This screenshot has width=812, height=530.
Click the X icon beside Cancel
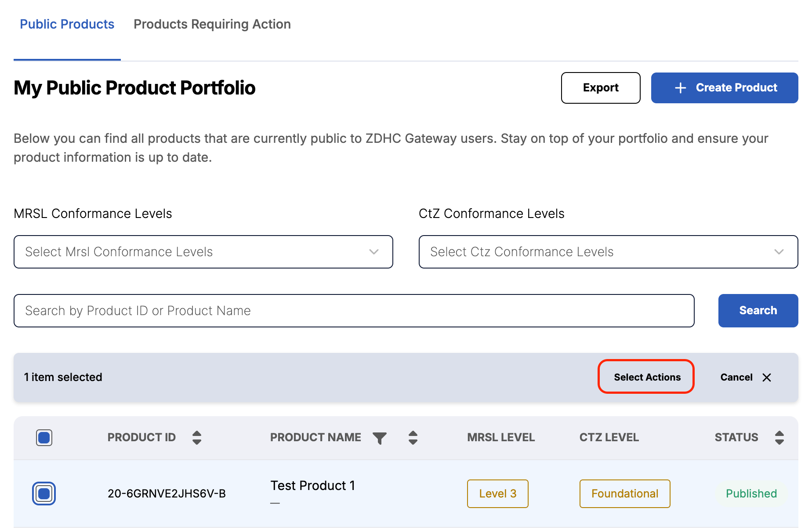[767, 378]
